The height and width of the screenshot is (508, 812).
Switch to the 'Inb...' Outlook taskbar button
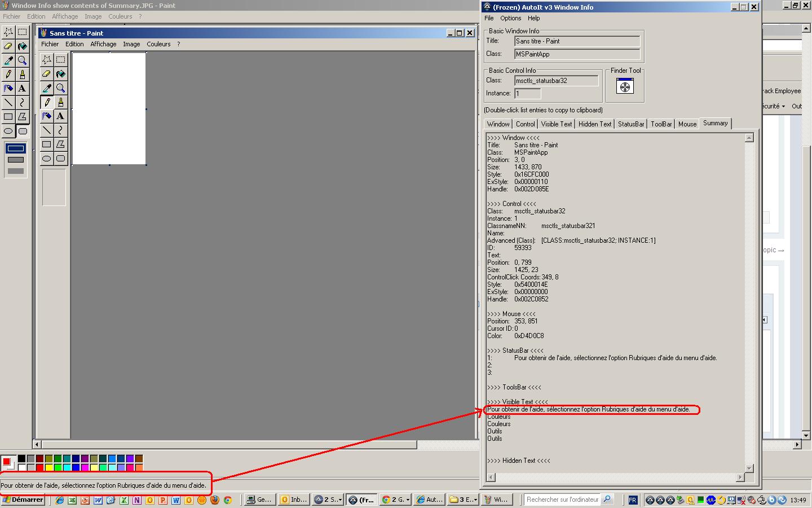click(x=294, y=500)
